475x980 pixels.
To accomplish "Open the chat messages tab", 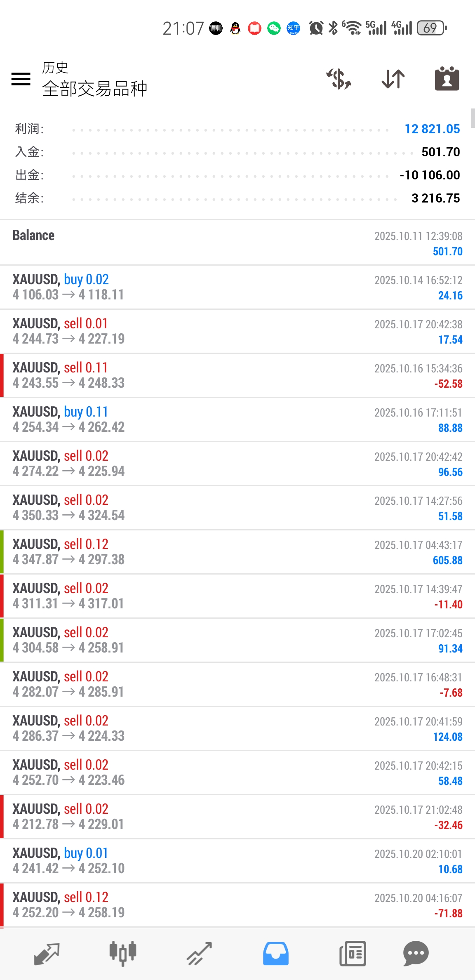I will click(416, 954).
